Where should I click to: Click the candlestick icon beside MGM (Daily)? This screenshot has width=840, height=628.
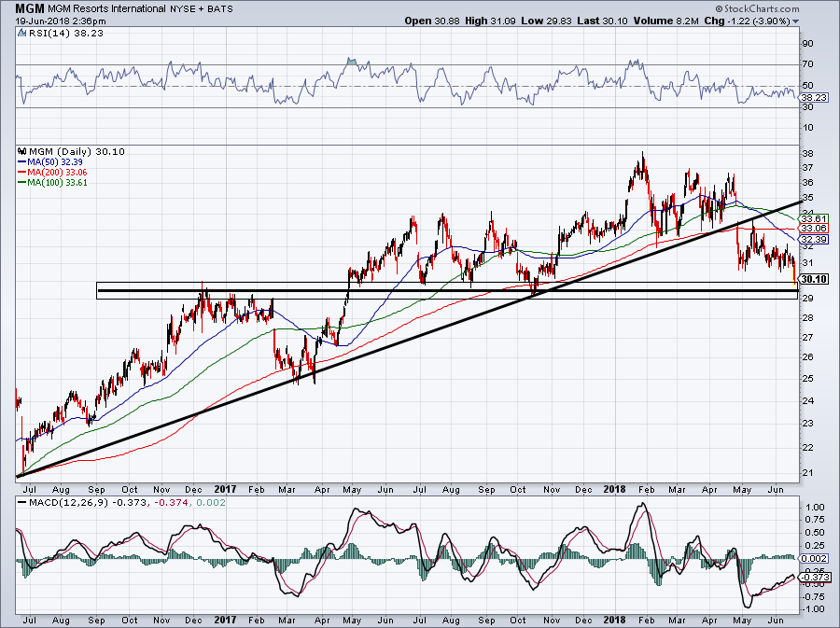(x=21, y=151)
